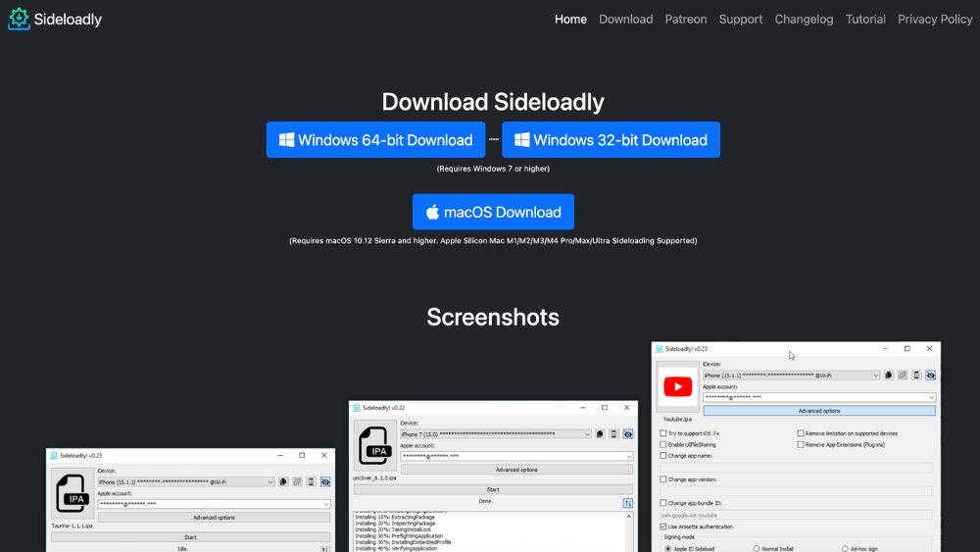Open the Changelog nav item
This screenshot has height=552, width=980.
coord(804,20)
